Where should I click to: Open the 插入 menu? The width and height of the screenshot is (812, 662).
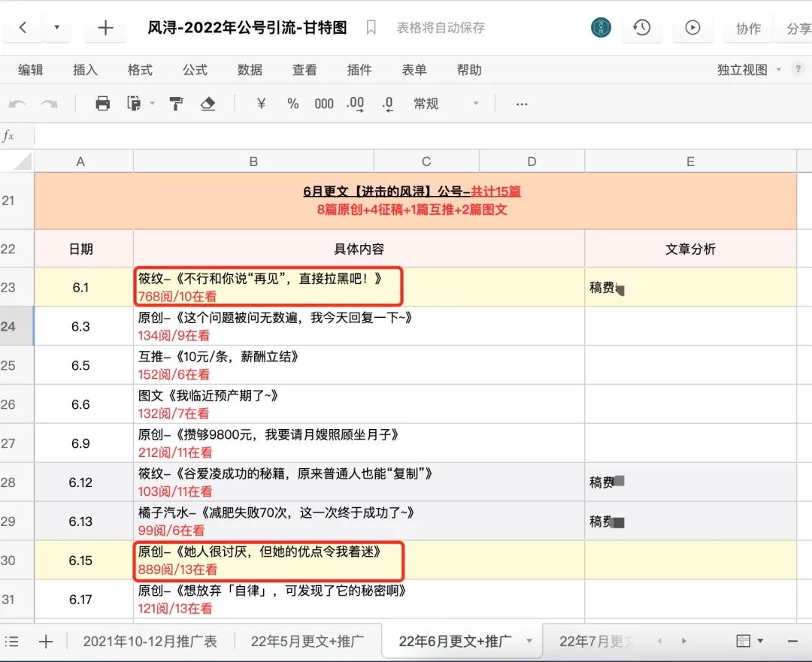(84, 69)
